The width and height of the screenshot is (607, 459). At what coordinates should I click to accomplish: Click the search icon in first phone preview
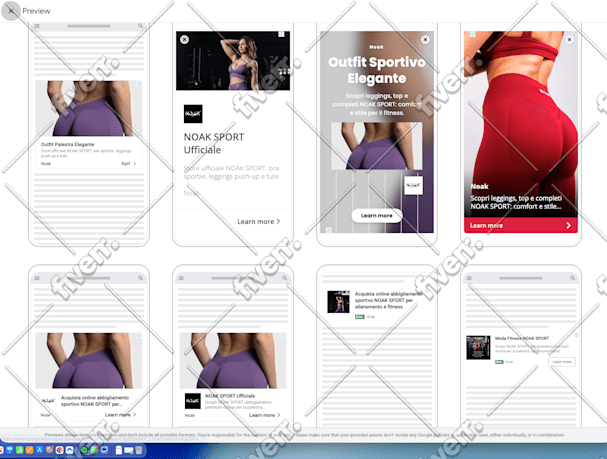pyautogui.click(x=141, y=26)
